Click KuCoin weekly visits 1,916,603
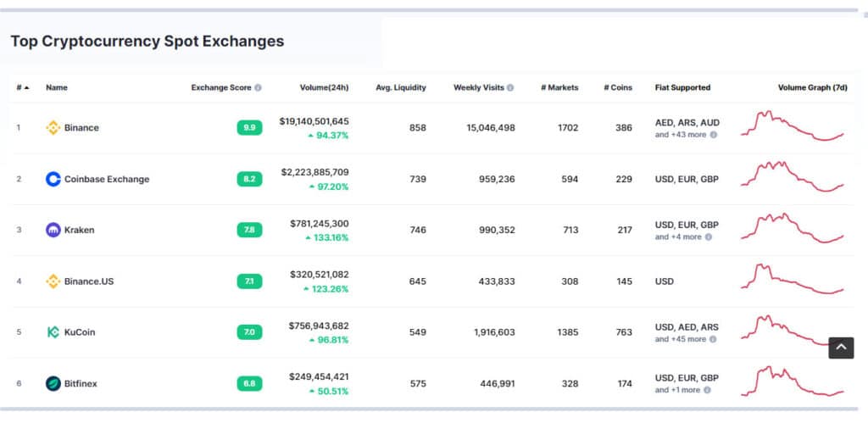Viewport: 868px width, 423px height. click(494, 332)
